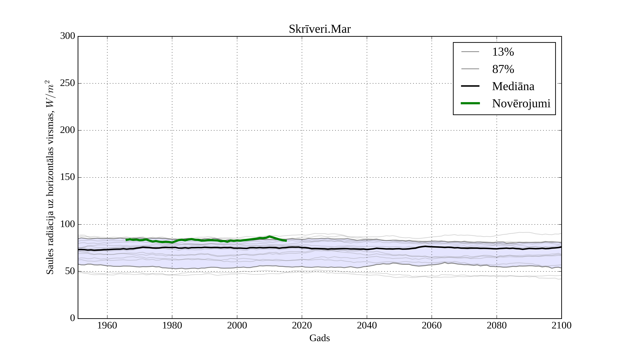Click the Novērojumi legend label

coord(521,103)
